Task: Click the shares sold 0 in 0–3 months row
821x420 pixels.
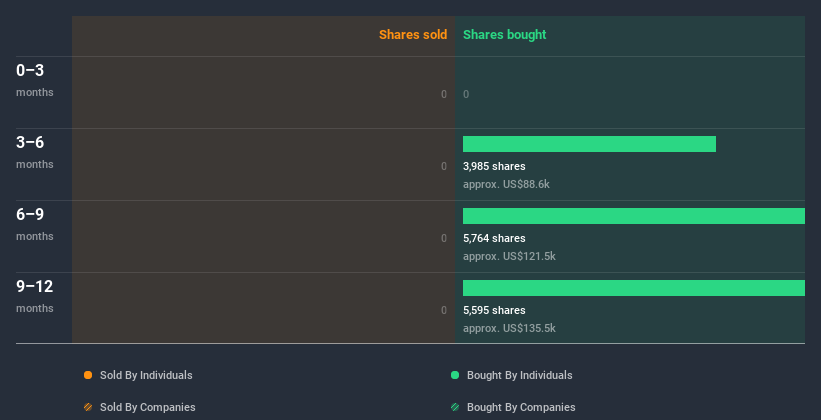Action: coord(444,94)
